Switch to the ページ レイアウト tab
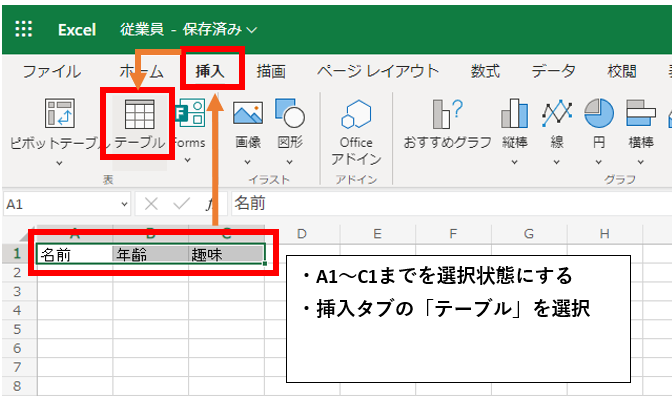672x396 pixels. click(378, 71)
